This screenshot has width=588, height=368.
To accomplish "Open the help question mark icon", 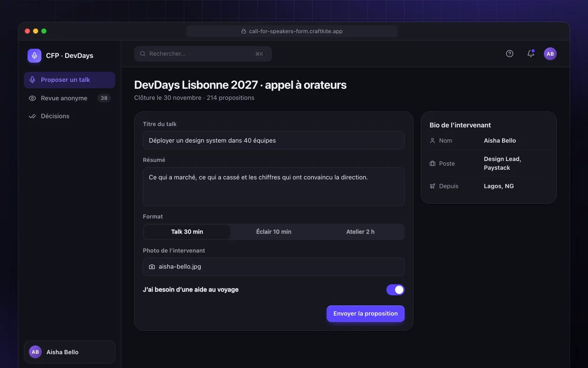I will click(x=509, y=54).
